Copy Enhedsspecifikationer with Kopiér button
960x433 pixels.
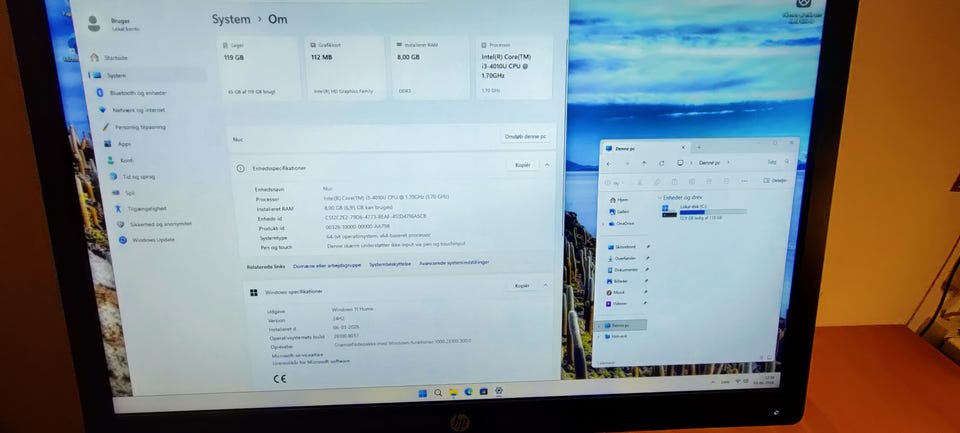(523, 165)
